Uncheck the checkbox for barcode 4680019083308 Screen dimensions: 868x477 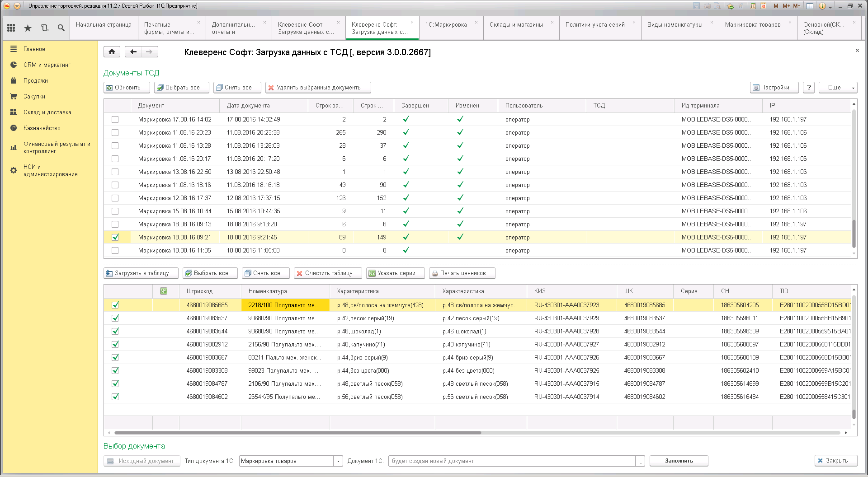click(x=115, y=370)
